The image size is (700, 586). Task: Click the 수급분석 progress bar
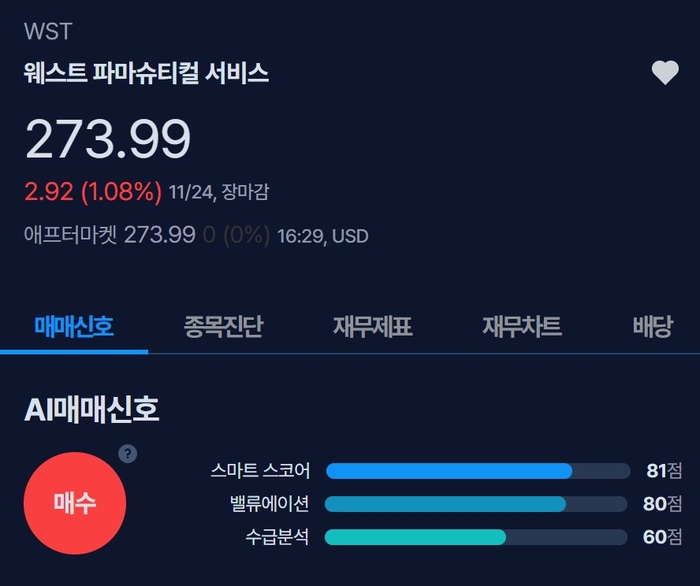(475, 537)
